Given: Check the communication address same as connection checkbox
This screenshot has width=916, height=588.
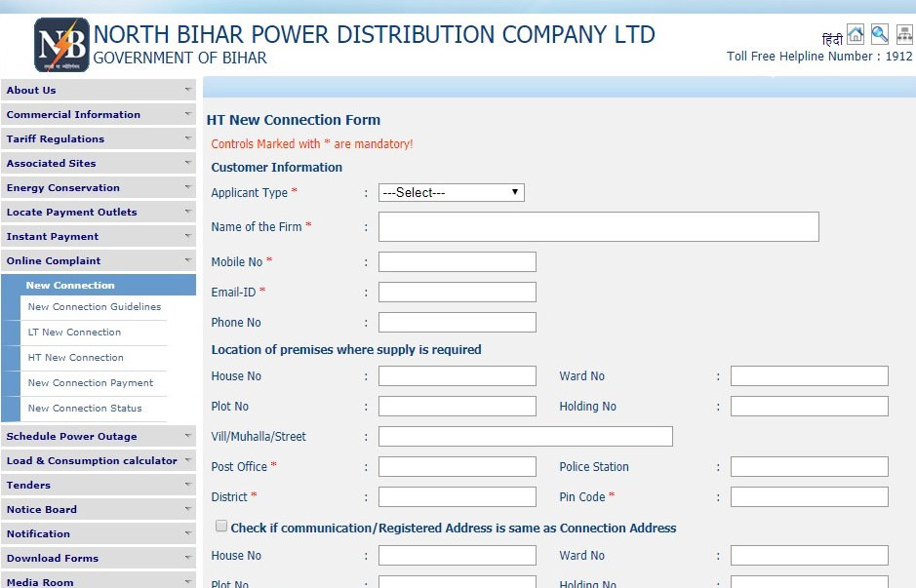Looking at the screenshot, I should click(x=221, y=525).
